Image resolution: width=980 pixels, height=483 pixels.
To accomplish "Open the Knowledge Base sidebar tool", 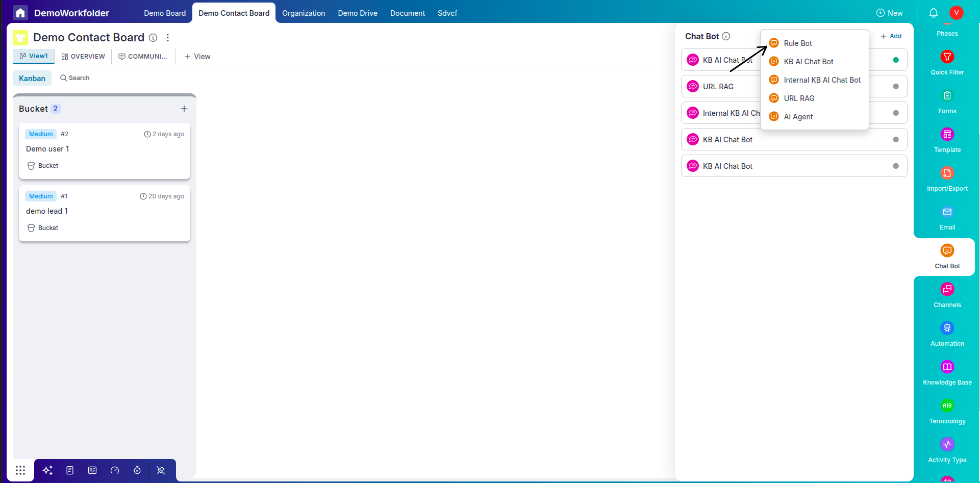I will click(x=947, y=373).
